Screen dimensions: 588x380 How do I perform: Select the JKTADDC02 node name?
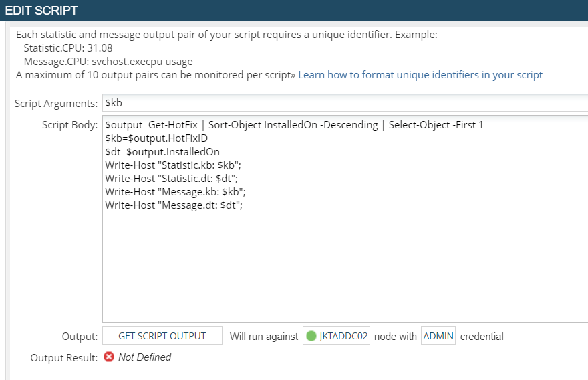pyautogui.click(x=343, y=336)
